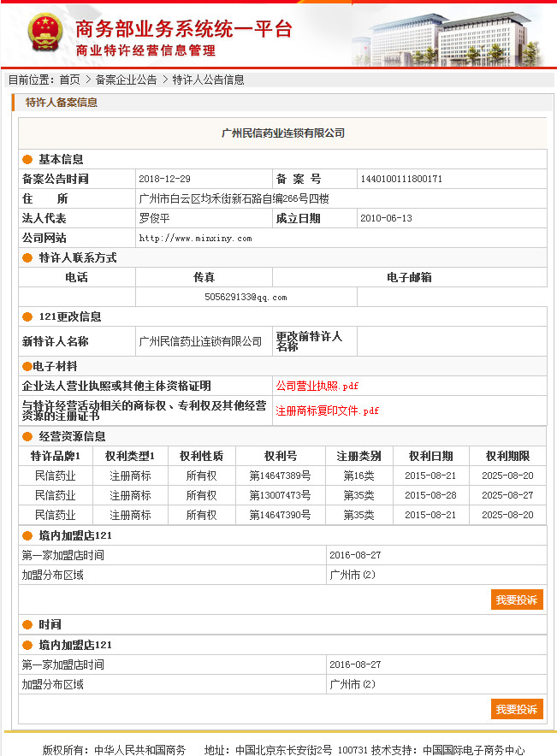Click trademark number 第13007473号

[280, 496]
